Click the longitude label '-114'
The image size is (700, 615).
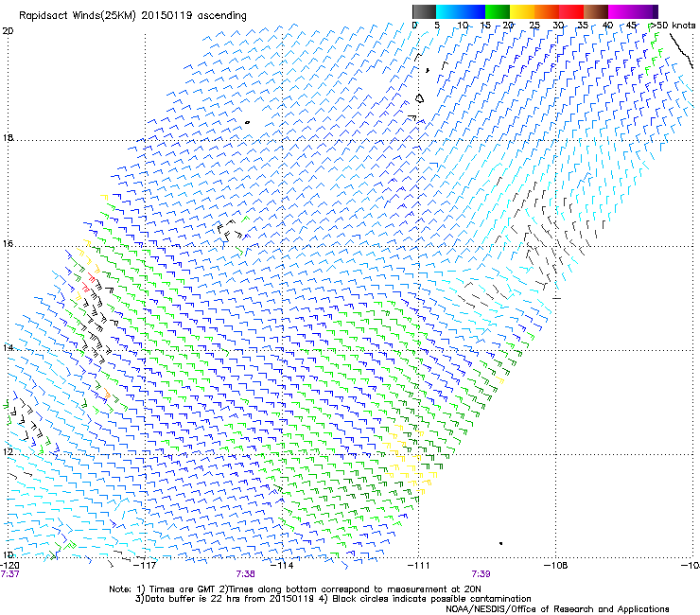pos(283,566)
